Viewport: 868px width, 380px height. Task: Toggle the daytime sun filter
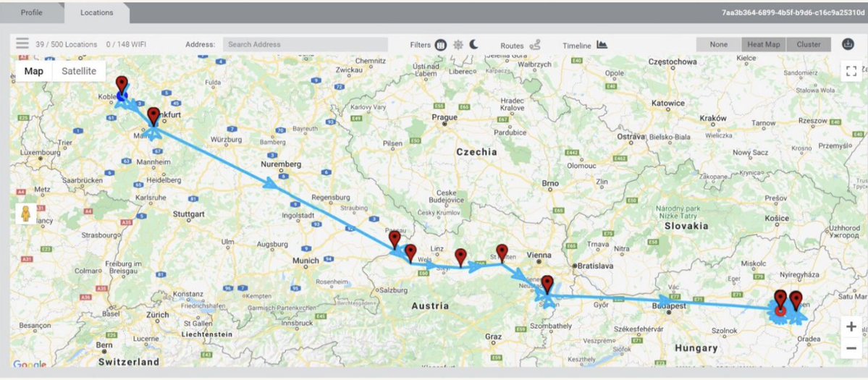[458, 45]
